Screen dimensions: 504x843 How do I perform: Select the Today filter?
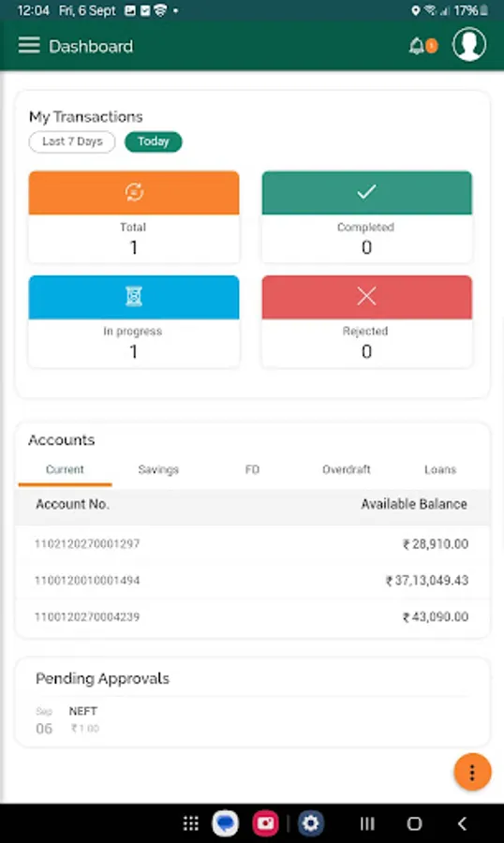point(154,141)
